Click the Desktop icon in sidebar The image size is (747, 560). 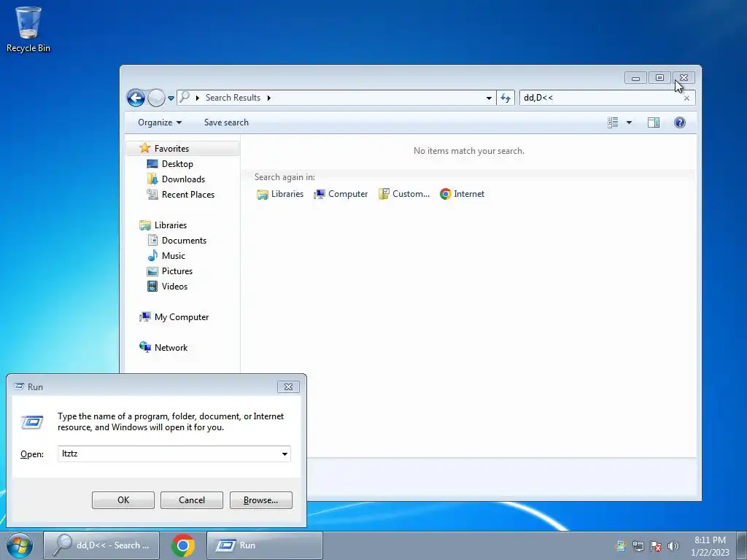[x=152, y=164]
